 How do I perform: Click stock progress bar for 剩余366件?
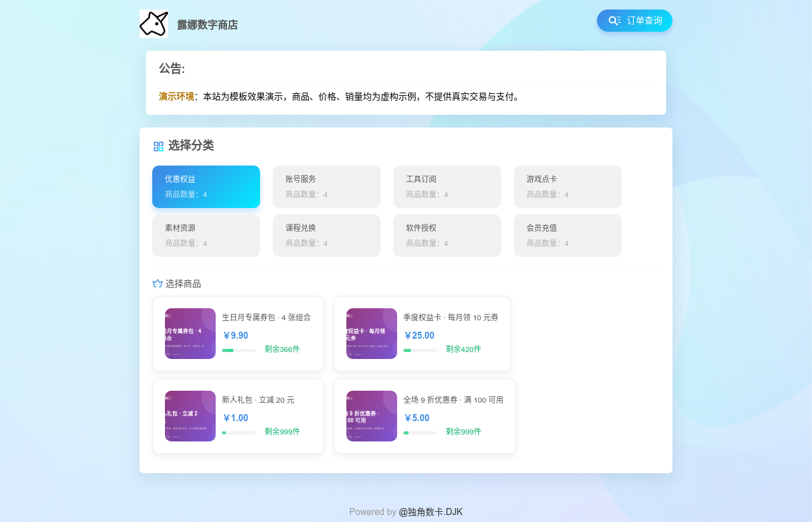tap(239, 350)
